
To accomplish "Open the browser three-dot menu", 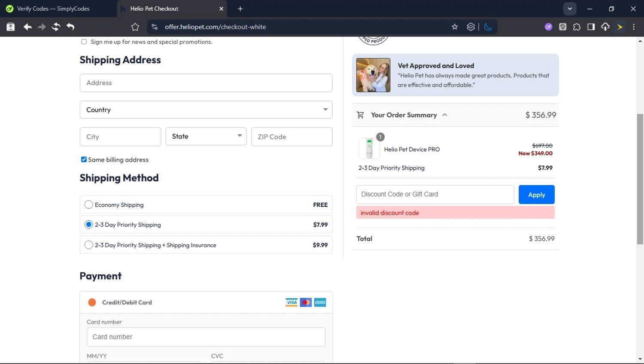I will (634, 27).
